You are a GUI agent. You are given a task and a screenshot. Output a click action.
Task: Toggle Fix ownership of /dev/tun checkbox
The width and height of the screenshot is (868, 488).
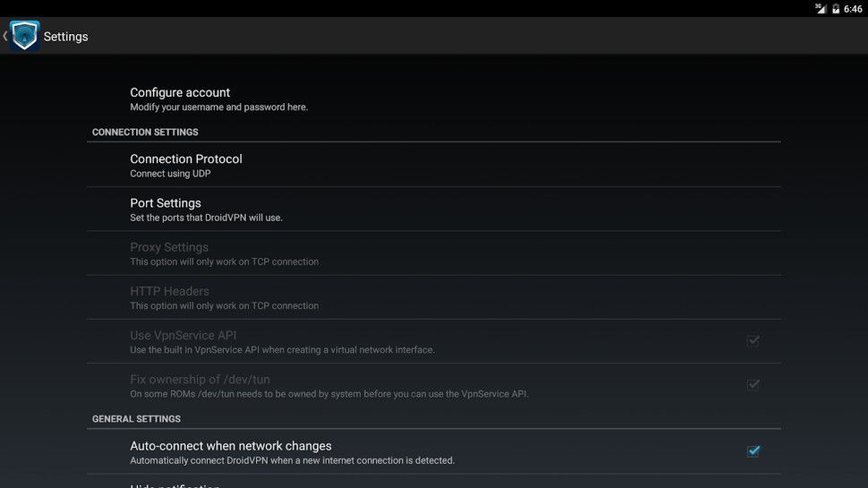753,384
